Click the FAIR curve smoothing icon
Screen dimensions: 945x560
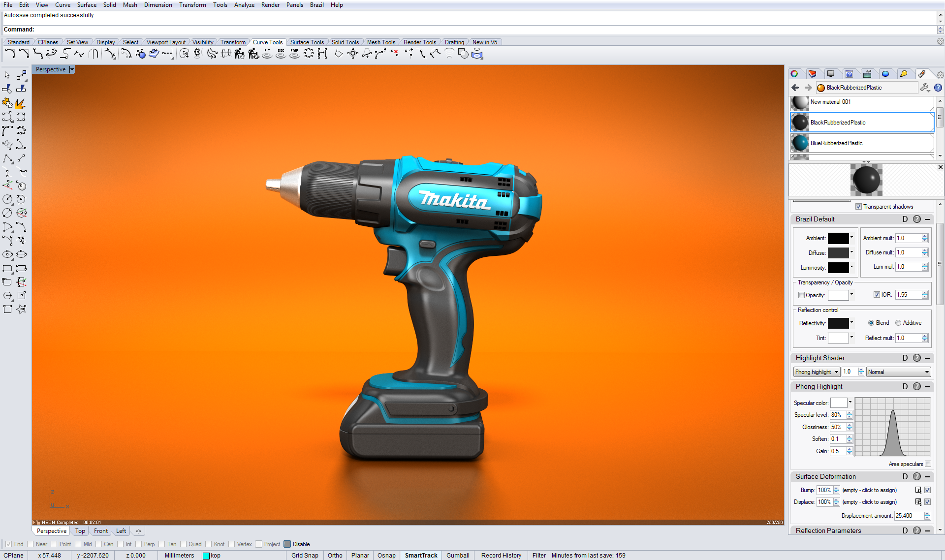point(294,54)
